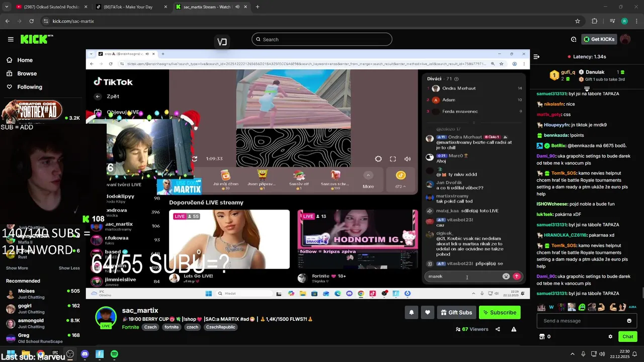Click the TikTok Zpět back link
Viewport: 644px width, 362px height.
(x=108, y=96)
